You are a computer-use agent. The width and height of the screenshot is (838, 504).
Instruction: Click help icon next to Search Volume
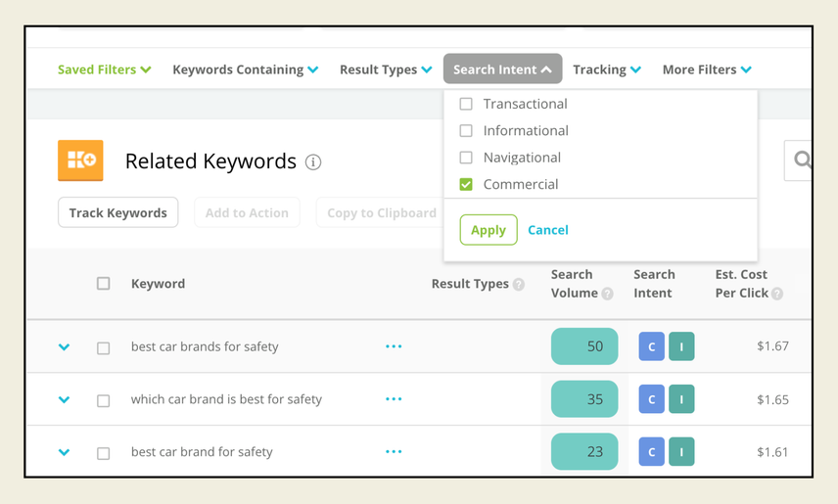(x=607, y=294)
